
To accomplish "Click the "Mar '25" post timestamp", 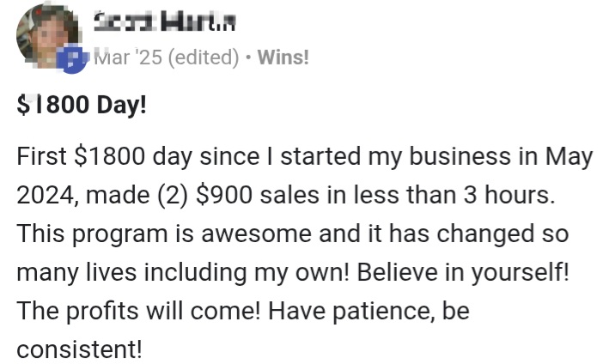I will (128, 57).
